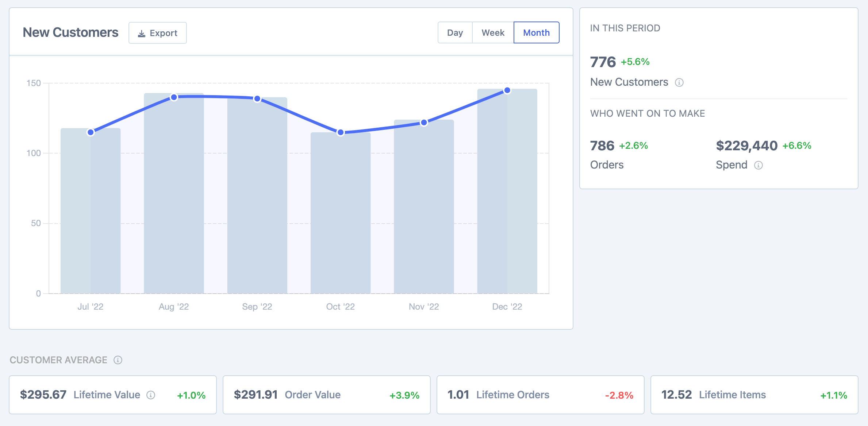This screenshot has width=868, height=426.
Task: Click the Sep '22 line marker
Action: tap(257, 98)
